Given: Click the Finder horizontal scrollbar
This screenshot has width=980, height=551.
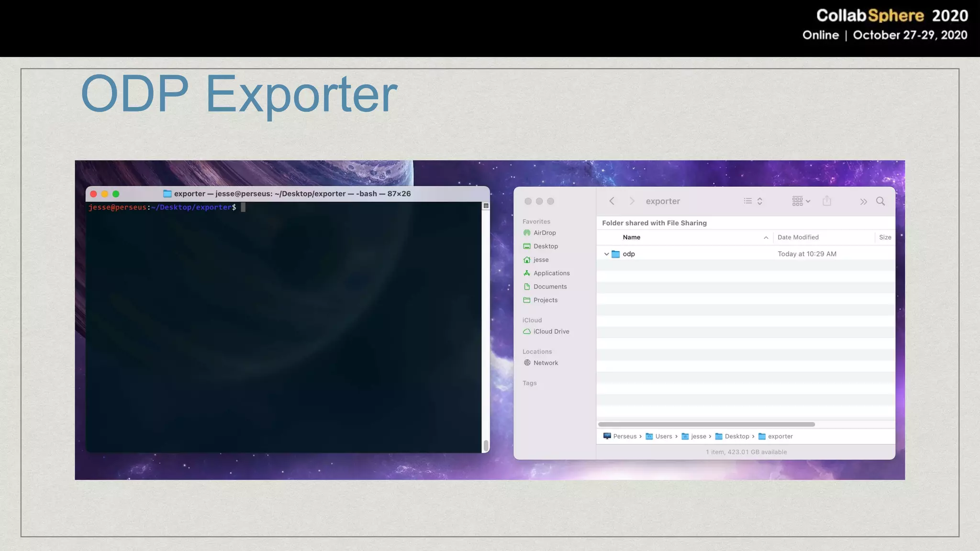Looking at the screenshot, I should 706,424.
